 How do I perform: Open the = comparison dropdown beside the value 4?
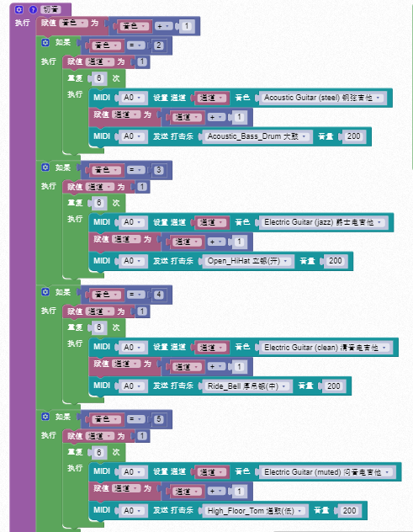[x=135, y=295]
